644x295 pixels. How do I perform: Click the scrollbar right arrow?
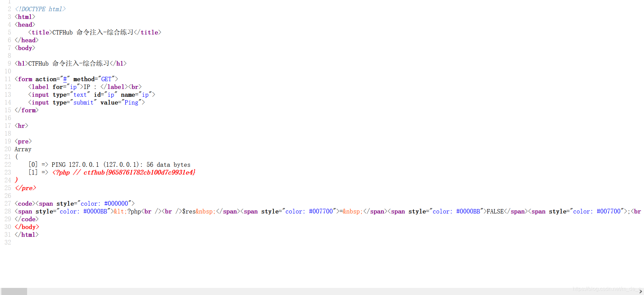tap(641, 291)
